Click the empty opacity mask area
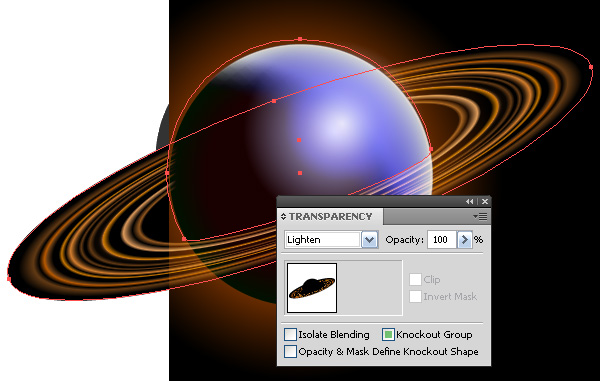Image resolution: width=600 pixels, height=381 pixels. (x=370, y=288)
